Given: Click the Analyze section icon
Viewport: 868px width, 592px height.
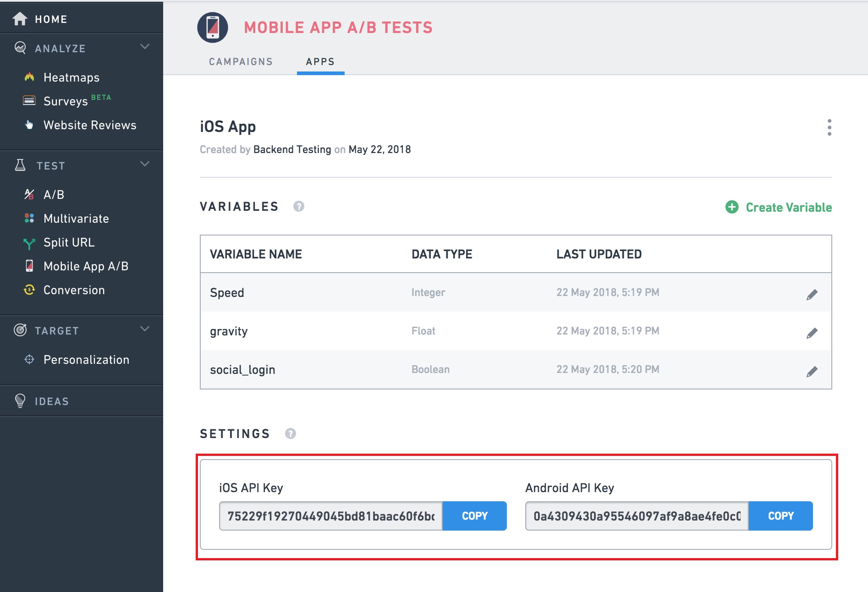Looking at the screenshot, I should pos(20,48).
